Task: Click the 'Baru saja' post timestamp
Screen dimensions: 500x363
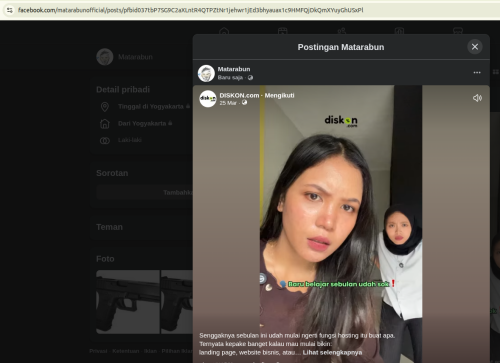Action: click(230, 77)
